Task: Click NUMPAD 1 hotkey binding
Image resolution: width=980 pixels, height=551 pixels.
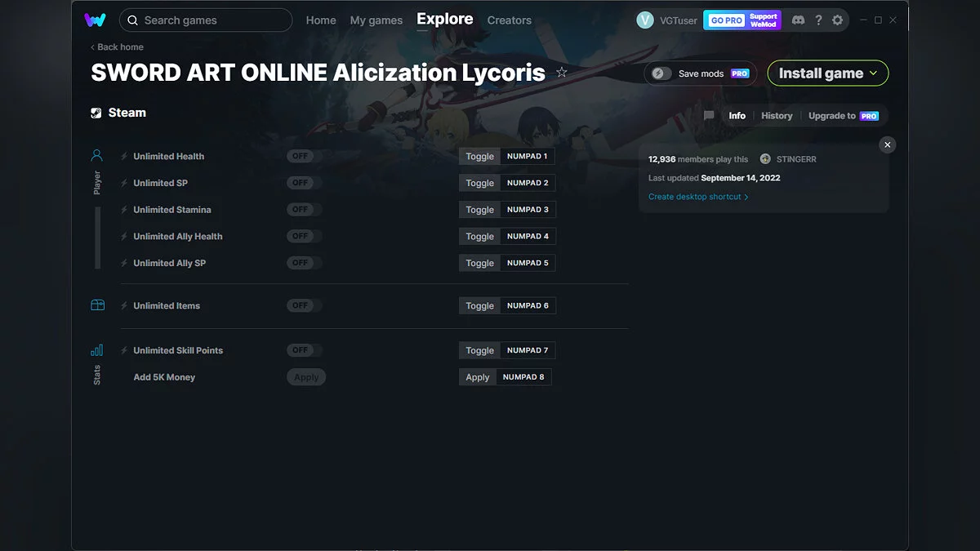Action: tap(528, 156)
